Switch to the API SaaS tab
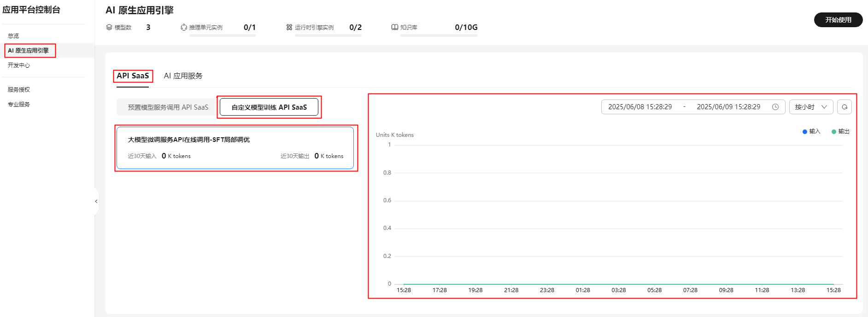868x317 pixels. pyautogui.click(x=133, y=76)
